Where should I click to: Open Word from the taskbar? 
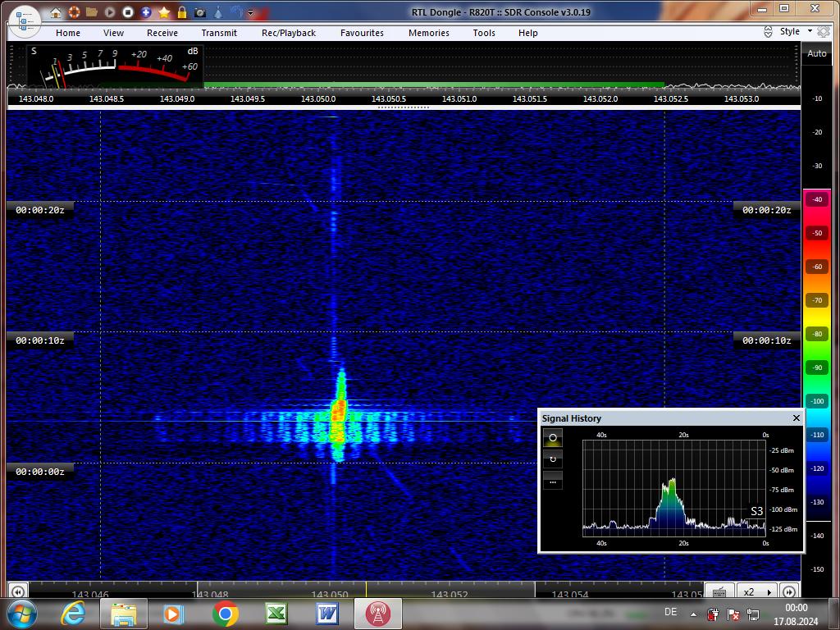pos(326,614)
